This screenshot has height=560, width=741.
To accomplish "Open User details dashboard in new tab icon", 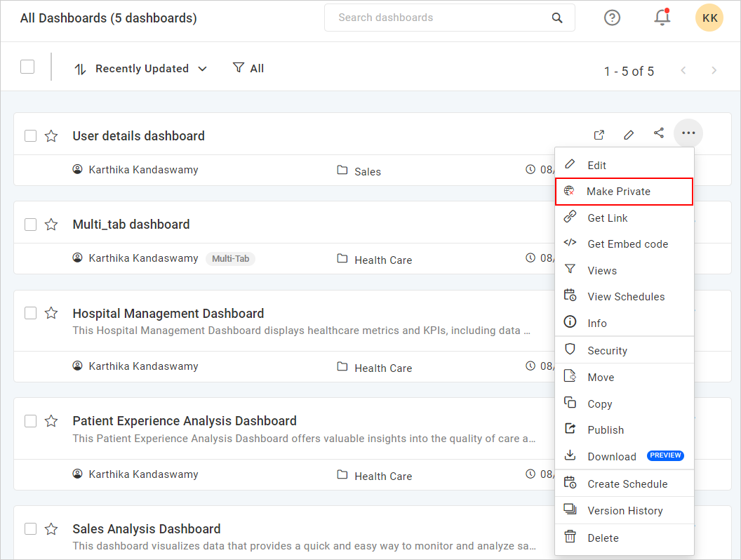I will [x=599, y=135].
